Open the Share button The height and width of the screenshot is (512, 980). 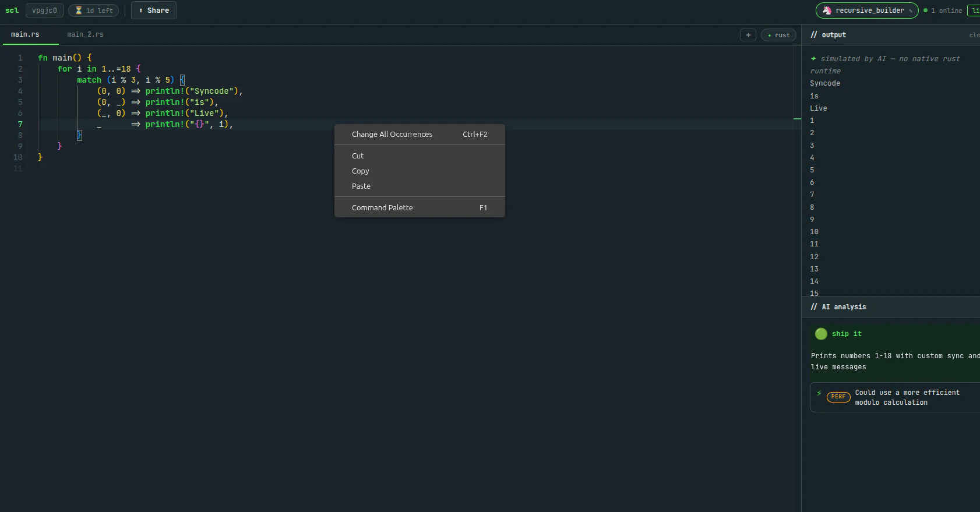(154, 10)
